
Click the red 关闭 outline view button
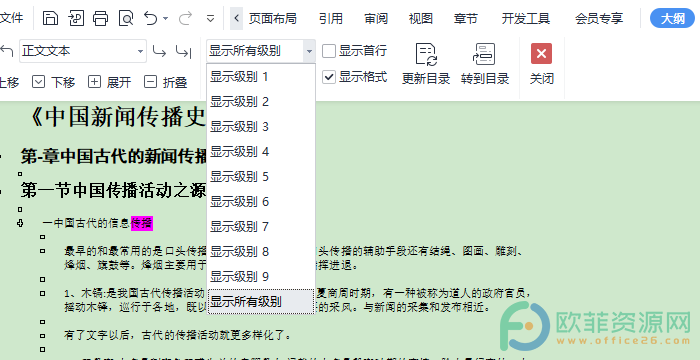point(542,64)
